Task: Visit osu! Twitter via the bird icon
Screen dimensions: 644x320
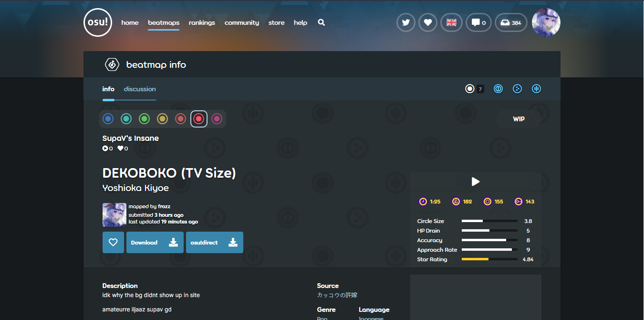Action: pyautogui.click(x=405, y=22)
